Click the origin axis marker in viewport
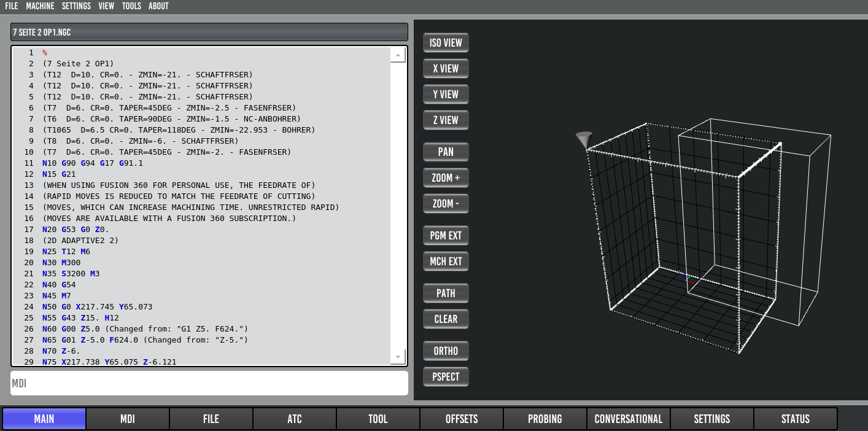 pos(689,279)
